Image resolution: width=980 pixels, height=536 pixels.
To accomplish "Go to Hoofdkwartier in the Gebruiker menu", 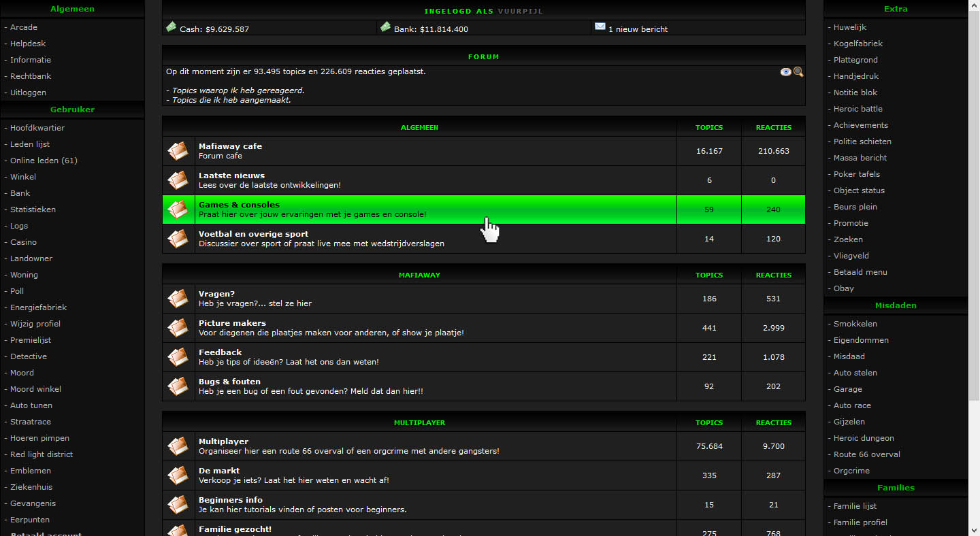I will [x=37, y=128].
